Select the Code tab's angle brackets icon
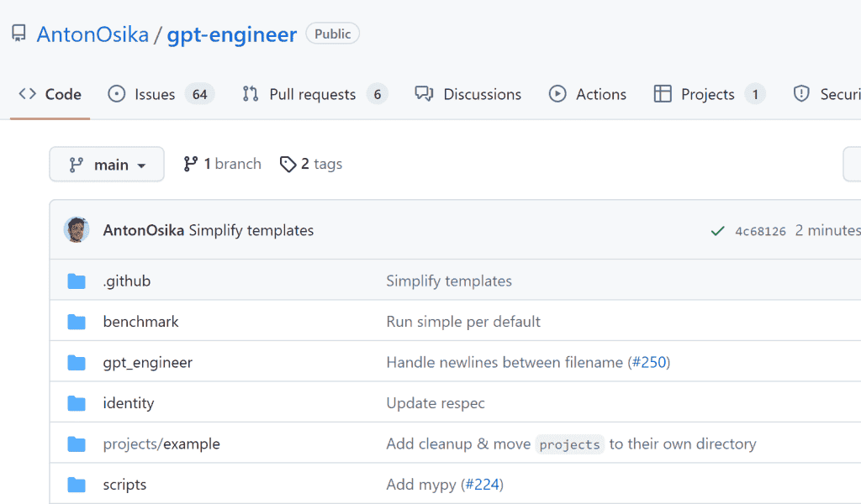Viewport: 861px width, 504px height. coord(27,94)
